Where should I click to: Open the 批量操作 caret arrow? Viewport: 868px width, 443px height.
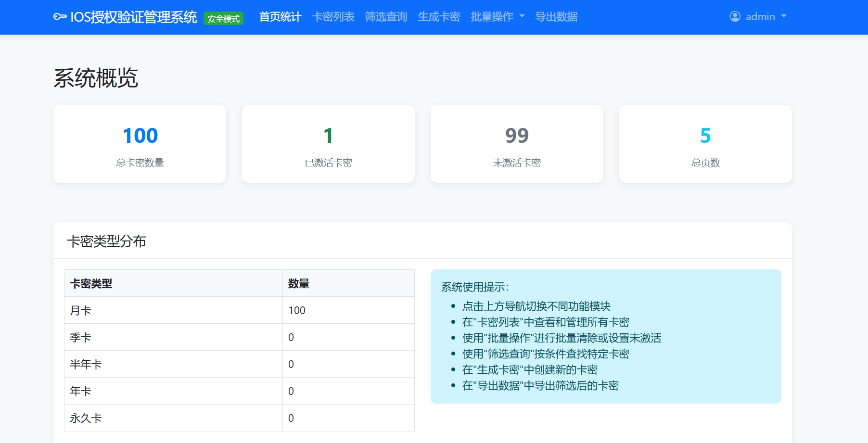[x=522, y=17]
